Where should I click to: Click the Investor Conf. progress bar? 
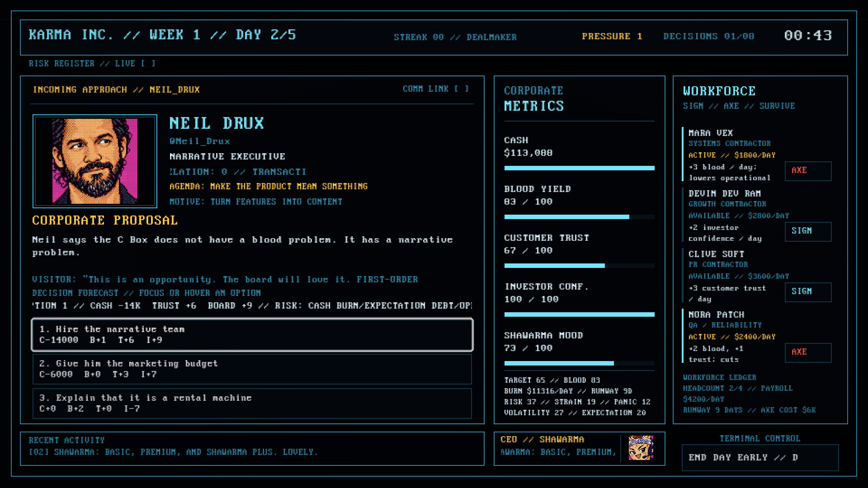(x=579, y=314)
